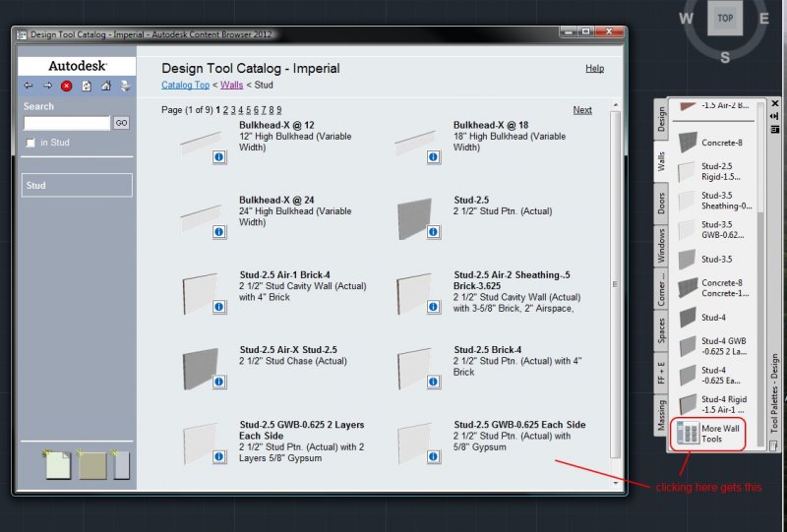Image resolution: width=787 pixels, height=532 pixels.
Task: Open info for Bulkhead-X @ 24
Action: click(x=219, y=232)
